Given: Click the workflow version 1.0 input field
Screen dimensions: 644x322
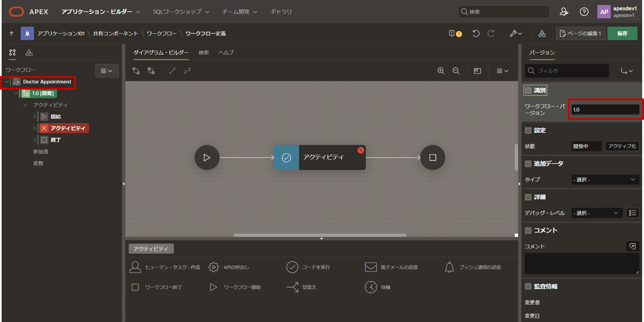Looking at the screenshot, I should tap(605, 109).
